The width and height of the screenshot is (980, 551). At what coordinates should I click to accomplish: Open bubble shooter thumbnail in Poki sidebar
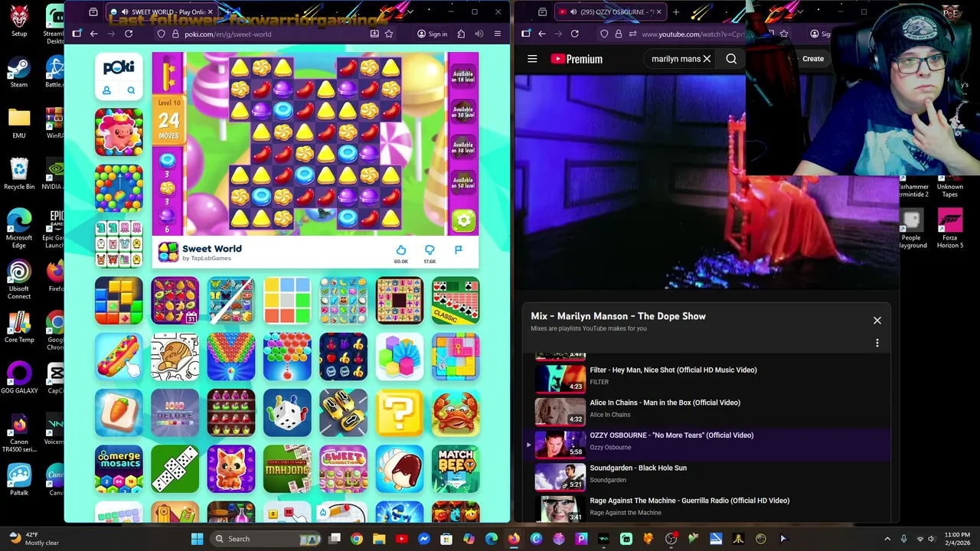119,188
